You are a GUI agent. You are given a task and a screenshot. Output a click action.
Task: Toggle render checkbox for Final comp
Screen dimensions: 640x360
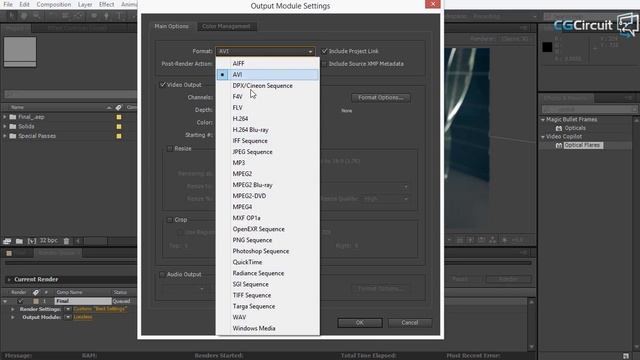pyautogui.click(x=20, y=301)
